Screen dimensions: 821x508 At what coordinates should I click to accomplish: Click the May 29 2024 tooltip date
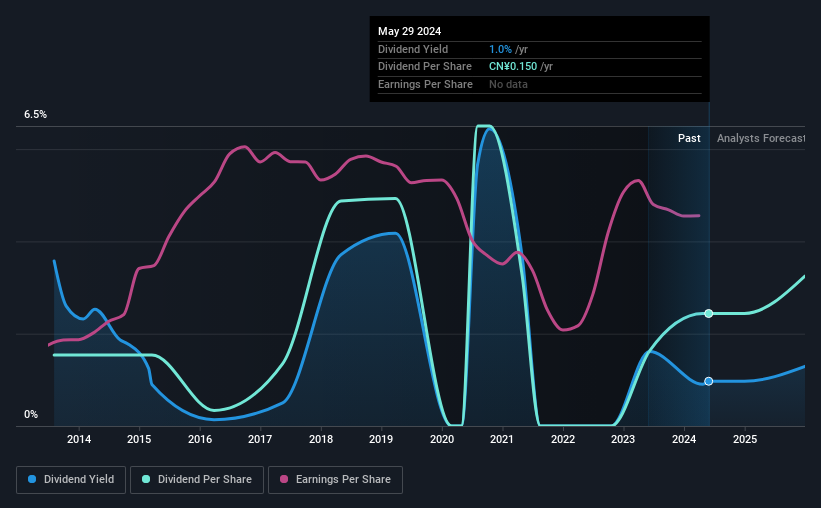coord(409,31)
